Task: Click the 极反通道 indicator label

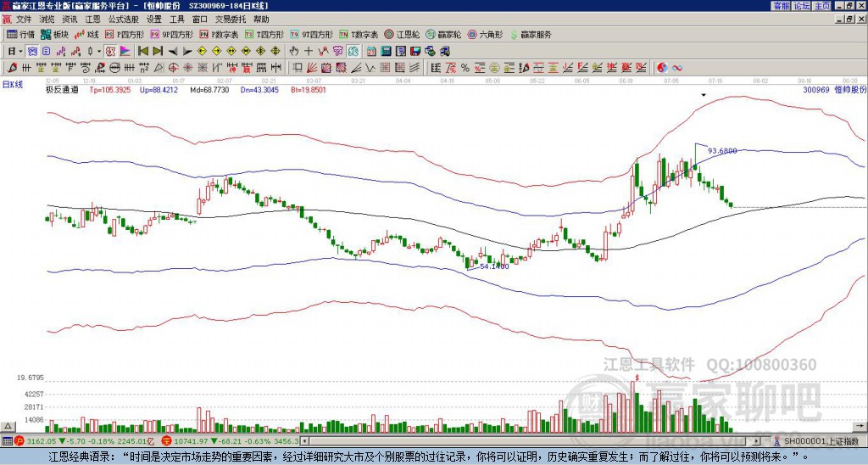Action: pyautogui.click(x=62, y=89)
